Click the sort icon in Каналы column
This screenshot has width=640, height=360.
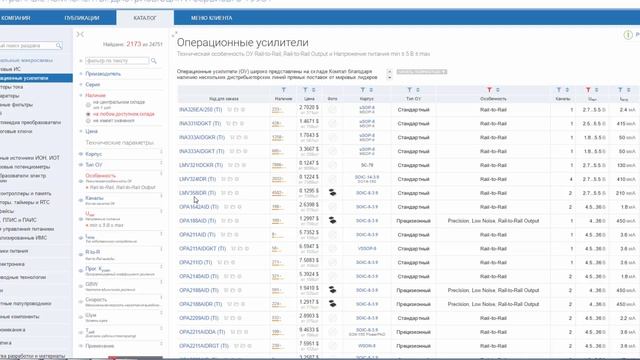tap(567, 90)
